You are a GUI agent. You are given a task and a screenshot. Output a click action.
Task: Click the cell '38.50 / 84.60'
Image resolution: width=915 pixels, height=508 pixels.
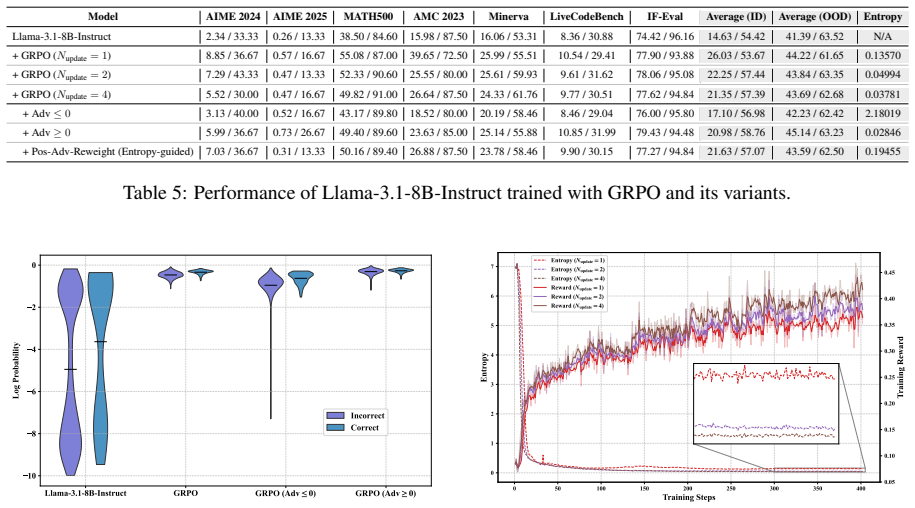tap(368, 36)
